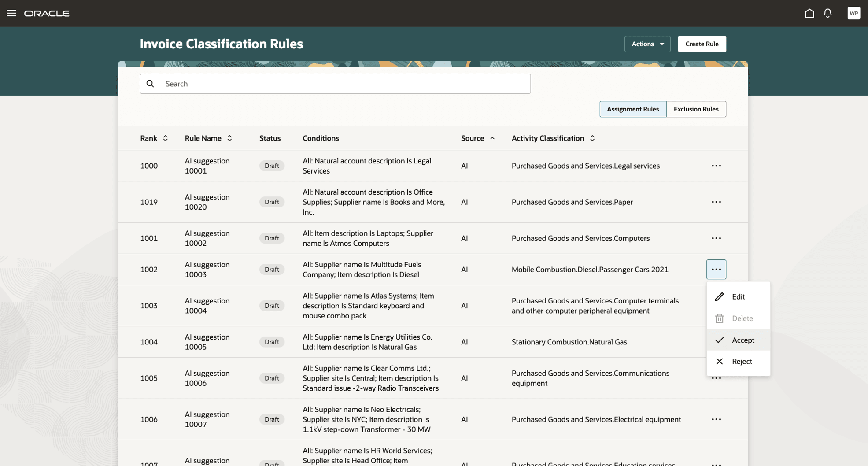Screen dimensions: 868x466
Task: Sort the table by Rank column
Action: [x=165, y=138]
